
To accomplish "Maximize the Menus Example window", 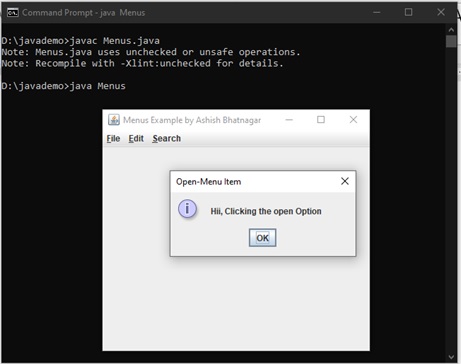I will click(321, 120).
